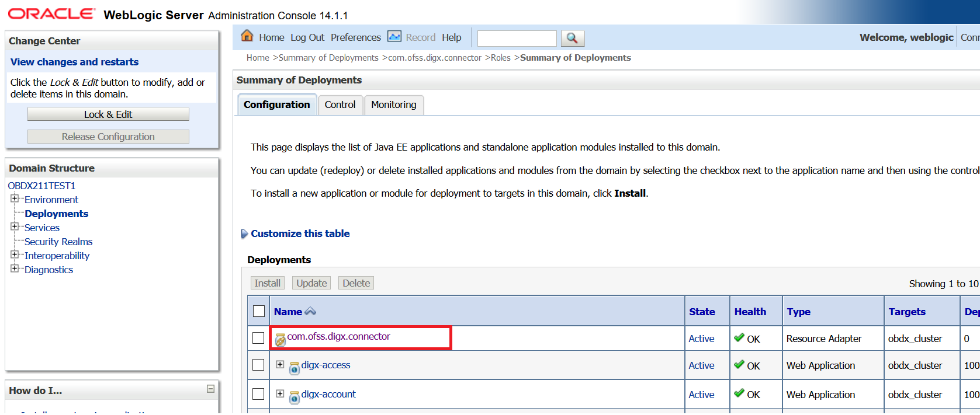980x415 pixels.
Task: Click Customize this table link
Action: point(300,233)
